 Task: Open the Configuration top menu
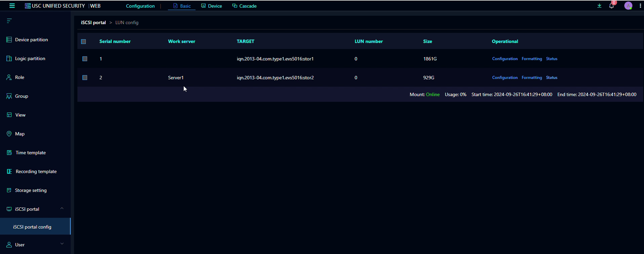[140, 6]
